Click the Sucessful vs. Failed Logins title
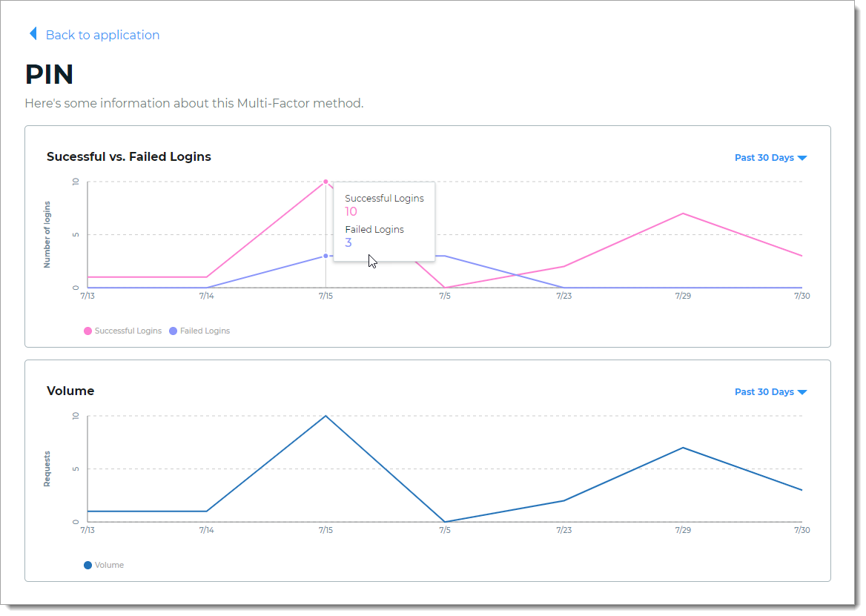 [x=128, y=157]
